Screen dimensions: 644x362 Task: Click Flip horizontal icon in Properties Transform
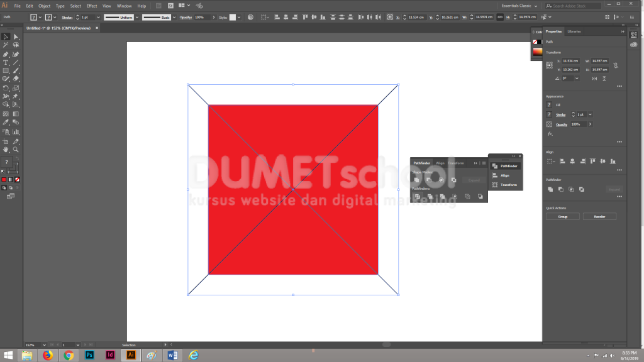tap(594, 79)
